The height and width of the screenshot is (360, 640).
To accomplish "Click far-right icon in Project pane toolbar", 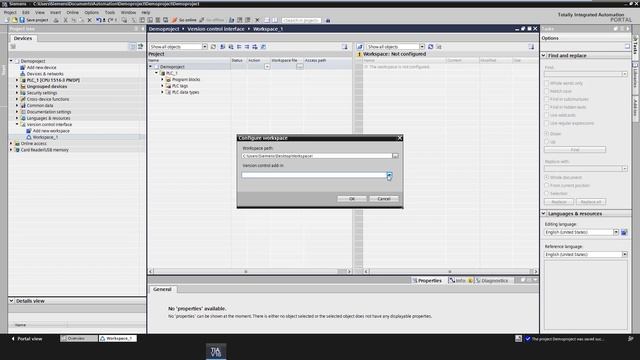I will [345, 47].
